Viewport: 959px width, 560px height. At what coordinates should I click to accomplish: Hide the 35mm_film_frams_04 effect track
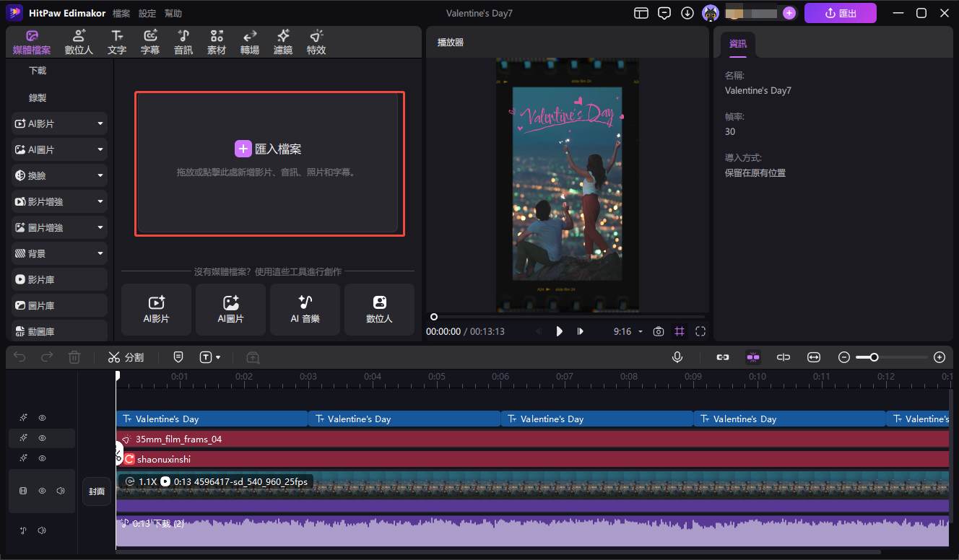pos(42,438)
